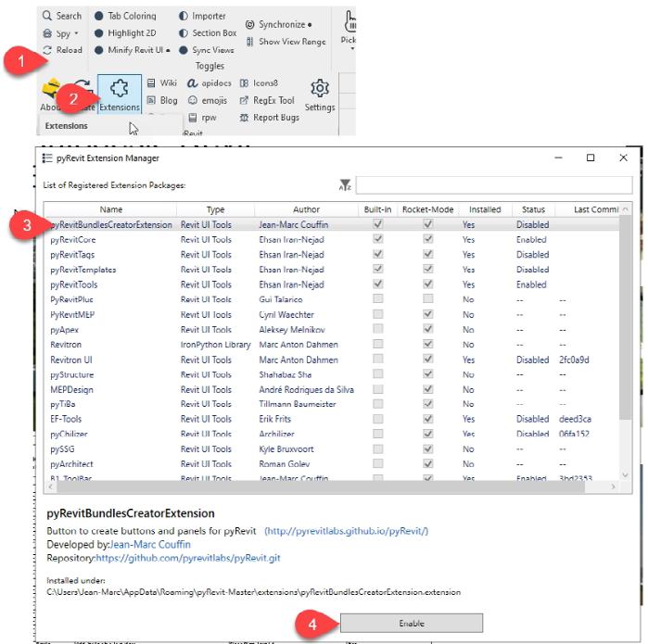Open the Wiki link

(x=162, y=83)
